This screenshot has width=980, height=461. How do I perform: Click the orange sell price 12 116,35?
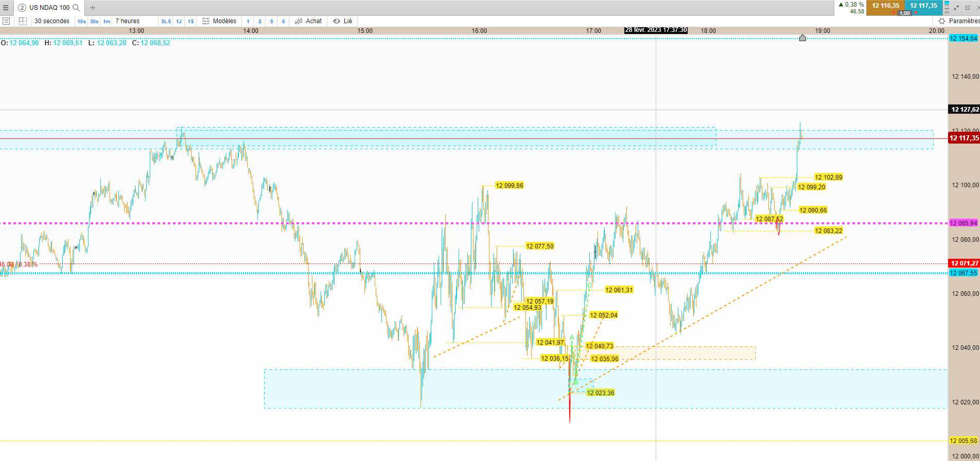pos(885,6)
